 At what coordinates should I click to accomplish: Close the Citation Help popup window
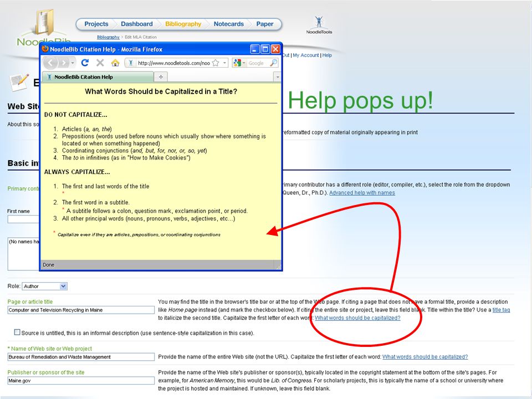click(275, 49)
